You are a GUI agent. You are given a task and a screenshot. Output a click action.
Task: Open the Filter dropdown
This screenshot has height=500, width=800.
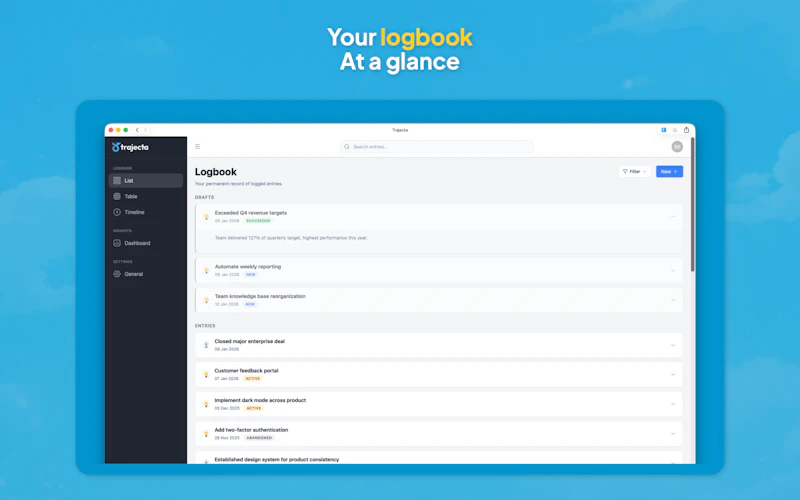635,172
